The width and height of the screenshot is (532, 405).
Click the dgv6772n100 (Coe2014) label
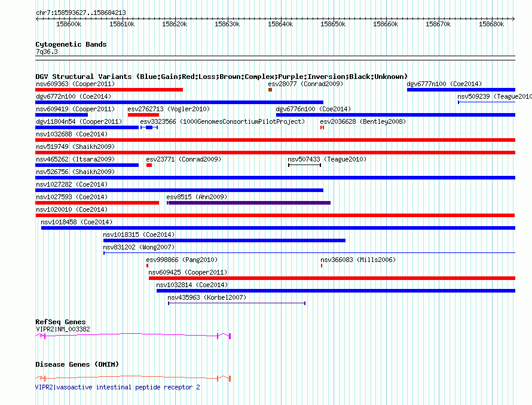[74, 96]
